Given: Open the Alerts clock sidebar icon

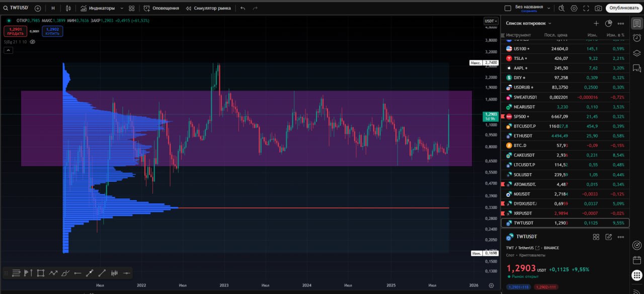Looking at the screenshot, I should pos(637,38).
